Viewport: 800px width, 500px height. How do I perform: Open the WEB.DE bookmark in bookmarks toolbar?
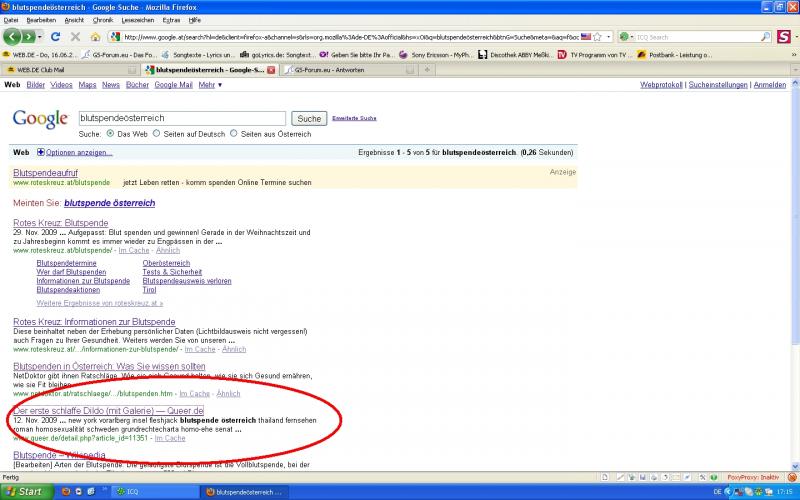[40, 55]
